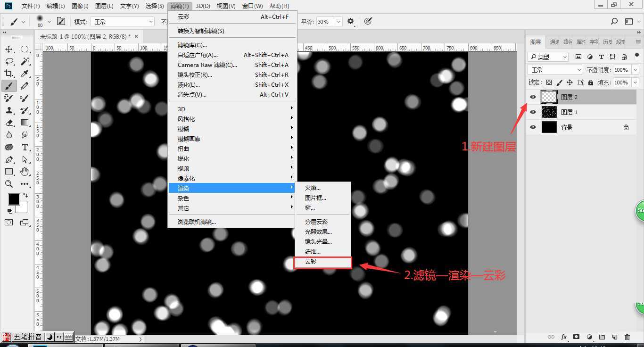Viewport: 644px width, 347px height.
Task: Click the Delete Layer trash icon
Action: 628,337
